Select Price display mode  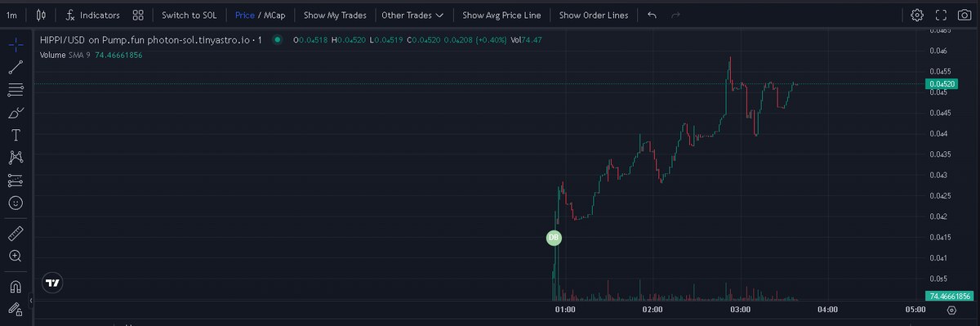click(x=244, y=15)
